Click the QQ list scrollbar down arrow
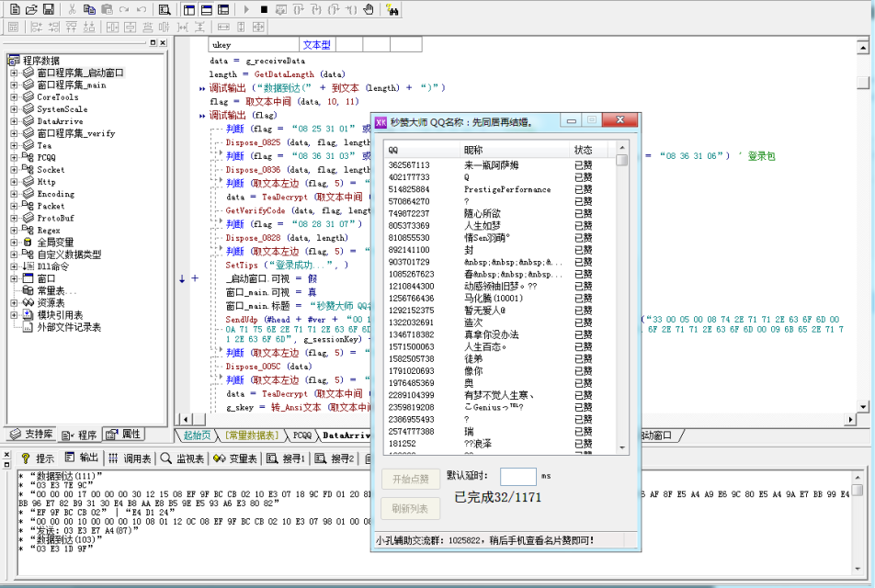This screenshot has width=875, height=588. coord(621,447)
